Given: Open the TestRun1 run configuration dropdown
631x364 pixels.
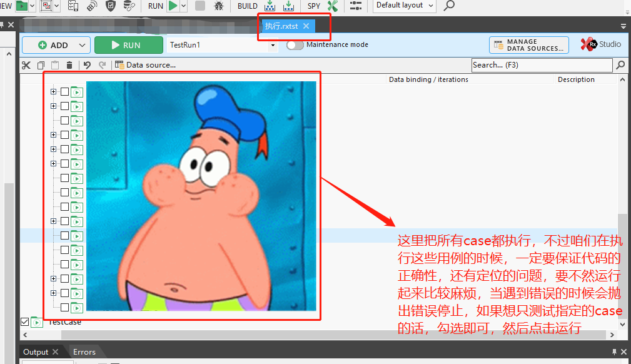Looking at the screenshot, I should click(273, 45).
